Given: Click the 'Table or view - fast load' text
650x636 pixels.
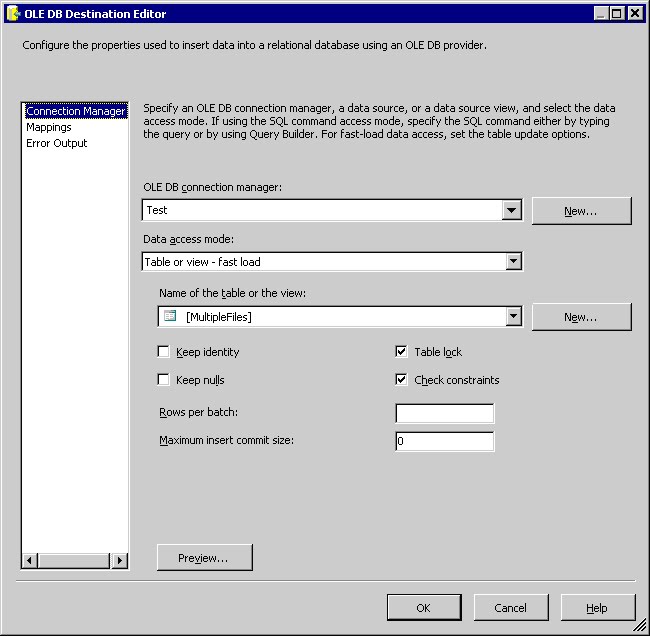Looking at the screenshot, I should [202, 262].
